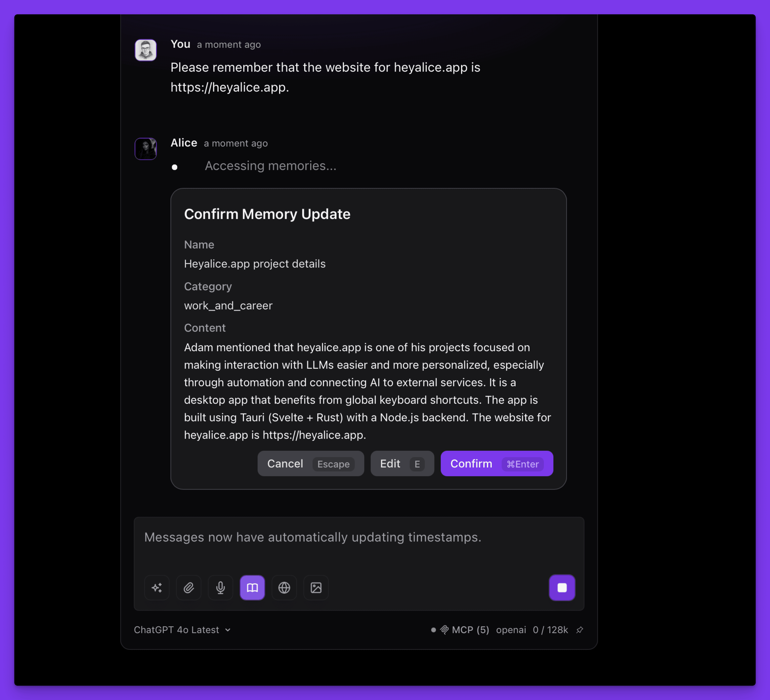Toggle the memory book icon

tap(252, 587)
